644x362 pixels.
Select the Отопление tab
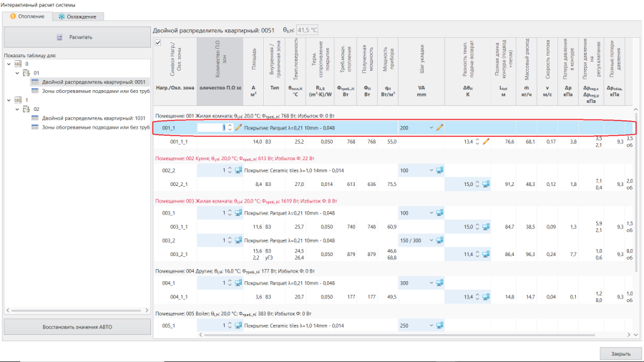click(27, 16)
